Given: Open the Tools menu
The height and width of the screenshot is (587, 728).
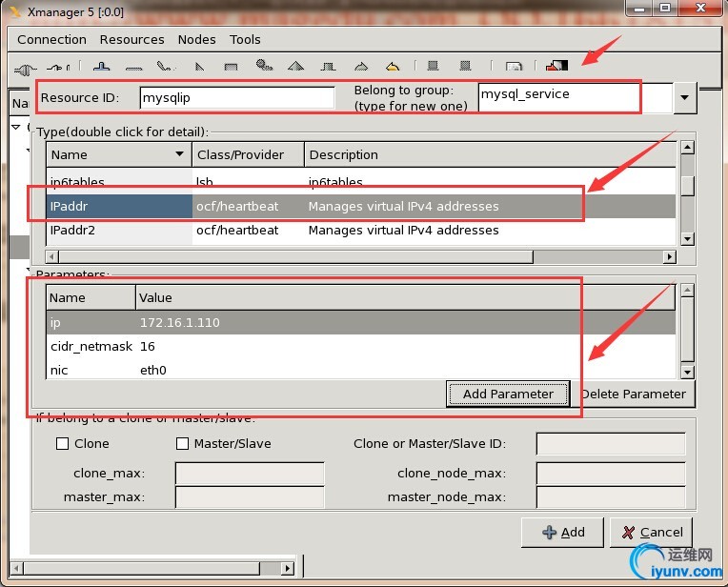Looking at the screenshot, I should click(245, 39).
